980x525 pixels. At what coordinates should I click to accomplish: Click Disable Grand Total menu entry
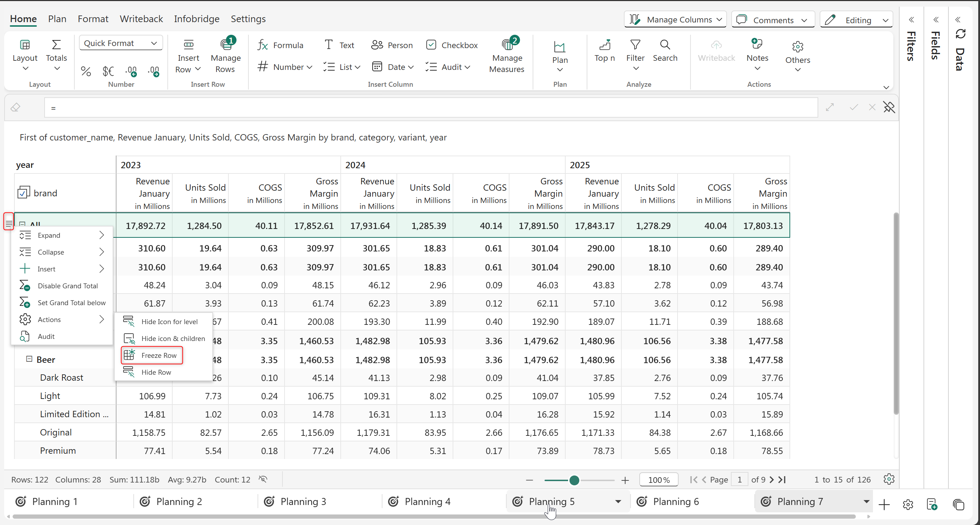tap(67, 286)
